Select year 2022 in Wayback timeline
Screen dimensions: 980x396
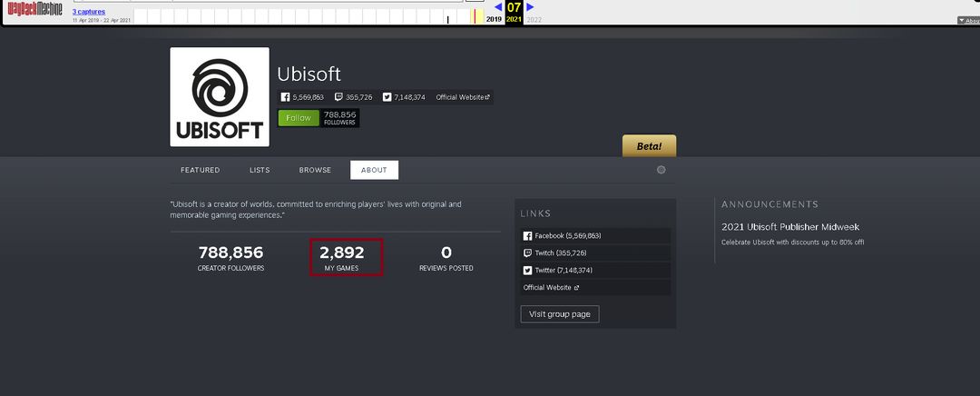tap(534, 19)
